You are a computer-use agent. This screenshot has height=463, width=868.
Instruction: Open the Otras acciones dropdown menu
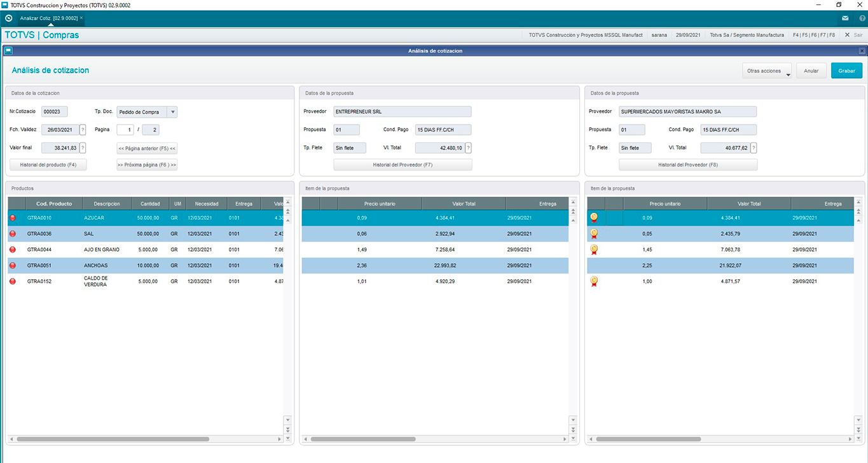pos(766,71)
